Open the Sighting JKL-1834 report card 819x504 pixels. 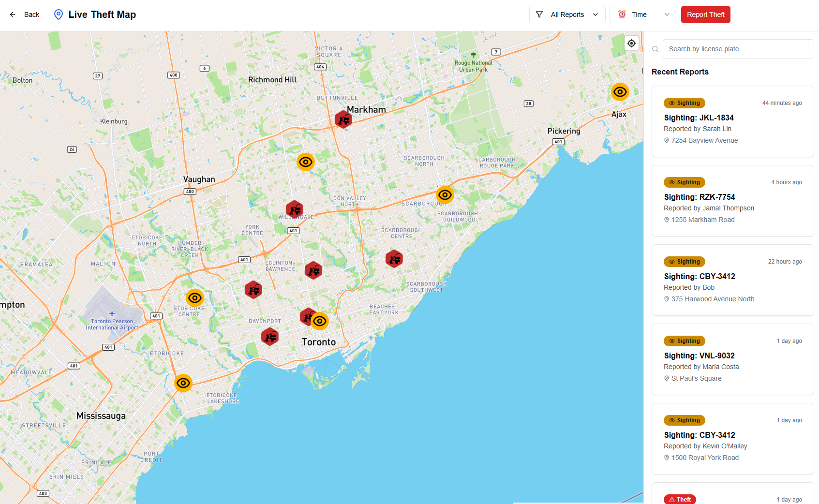(x=733, y=121)
